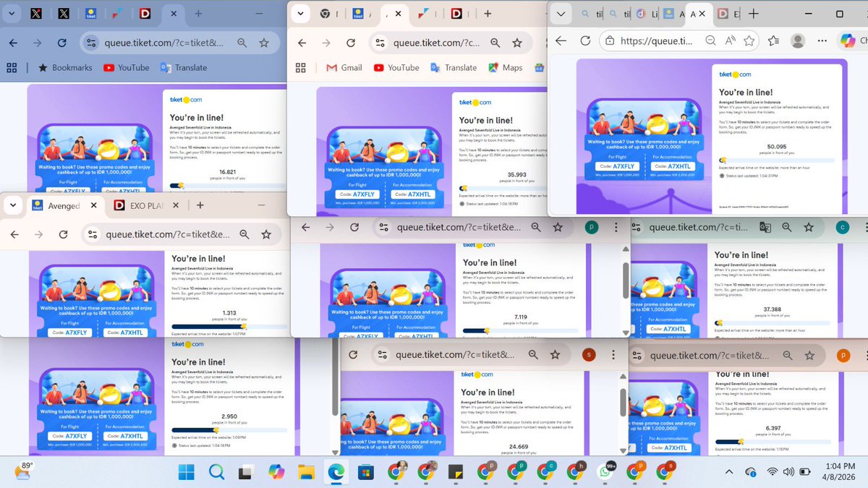The width and height of the screenshot is (868, 488).
Task: Click queue progress bar under 1.313 people
Action: [229, 326]
